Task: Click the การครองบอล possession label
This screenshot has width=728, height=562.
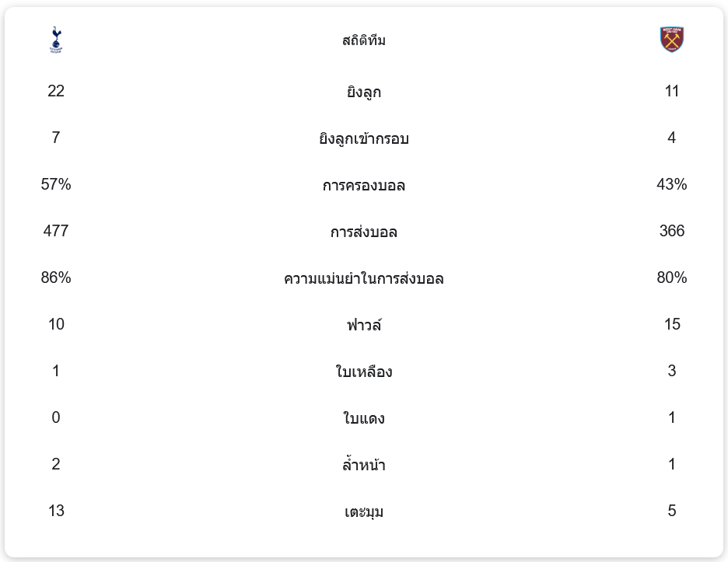Action: pyautogui.click(x=364, y=185)
